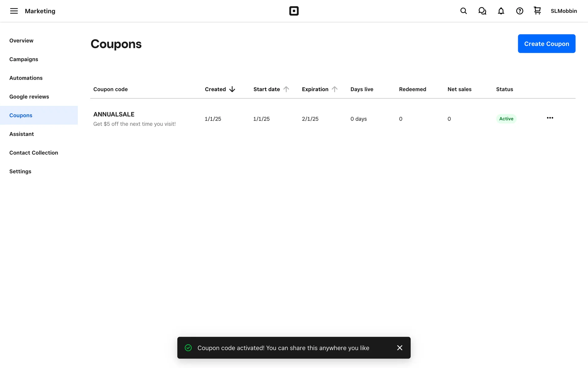Image resolution: width=588 pixels, height=368 pixels.
Task: Open the messages chat icon
Action: click(x=482, y=11)
